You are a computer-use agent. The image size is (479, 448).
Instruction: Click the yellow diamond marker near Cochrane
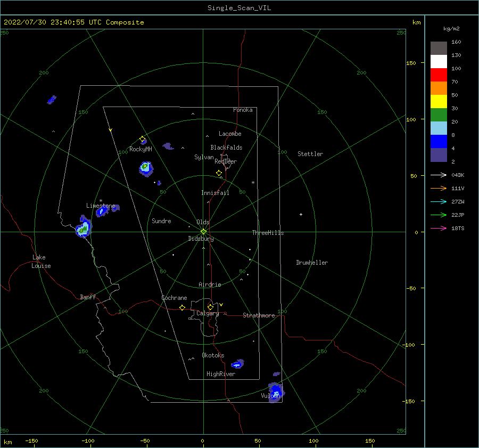click(182, 308)
